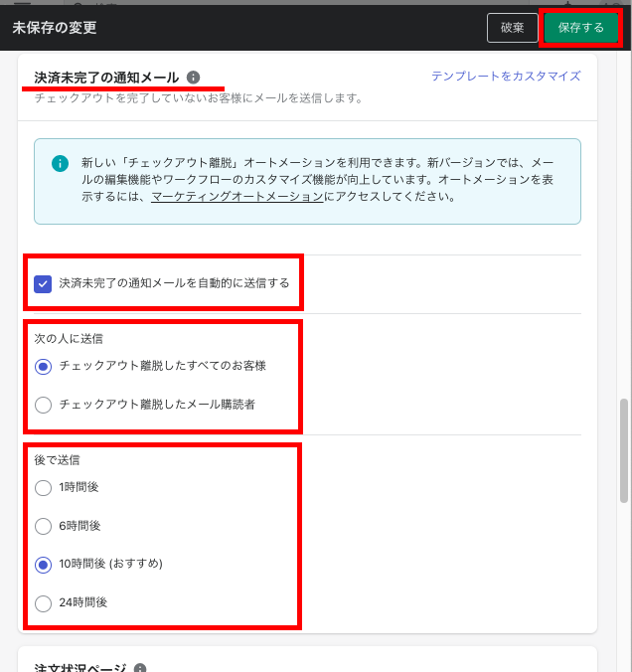Image resolution: width=632 pixels, height=672 pixels.
Task: Select チェックアウト離脱したすべてのお客様 radio option
Action: coord(44,367)
